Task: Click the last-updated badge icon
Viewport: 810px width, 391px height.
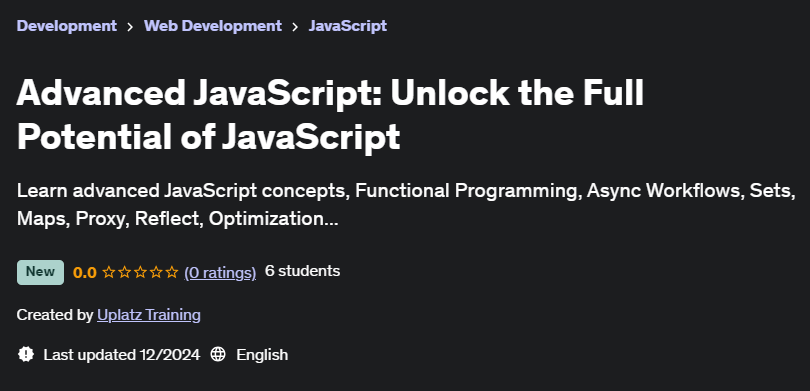Action: (x=26, y=354)
